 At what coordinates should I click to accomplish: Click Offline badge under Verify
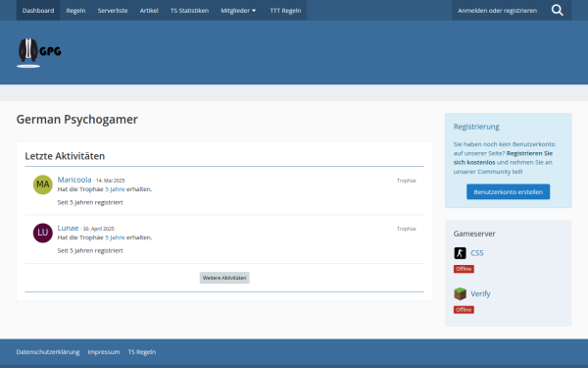[464, 310]
